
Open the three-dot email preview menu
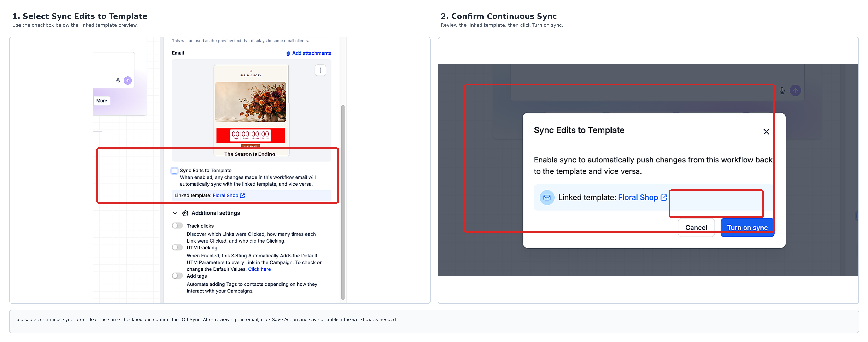(320, 70)
